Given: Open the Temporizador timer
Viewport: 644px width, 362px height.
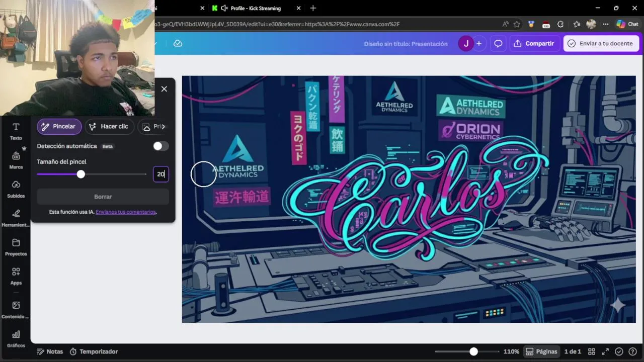Looking at the screenshot, I should tap(94, 351).
